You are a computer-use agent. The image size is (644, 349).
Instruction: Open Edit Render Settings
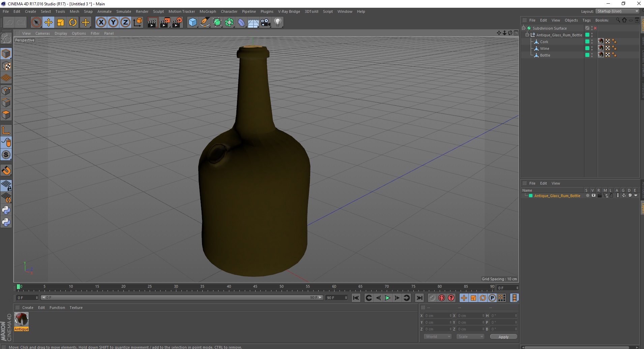click(177, 23)
